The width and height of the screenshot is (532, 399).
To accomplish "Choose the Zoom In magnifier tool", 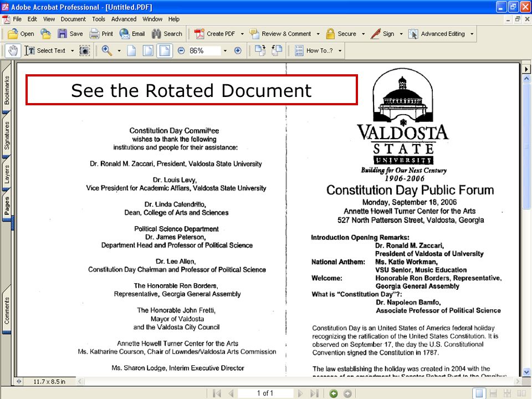I will (x=107, y=50).
